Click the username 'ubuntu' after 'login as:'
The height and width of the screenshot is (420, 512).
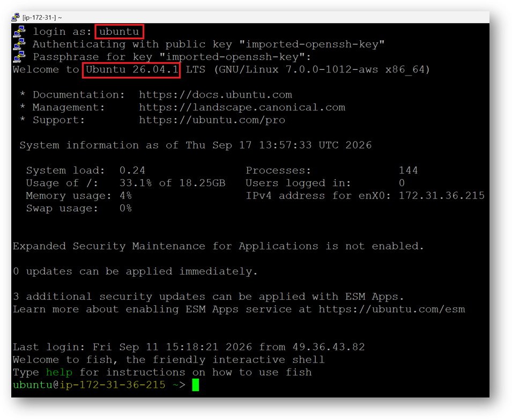119,32
